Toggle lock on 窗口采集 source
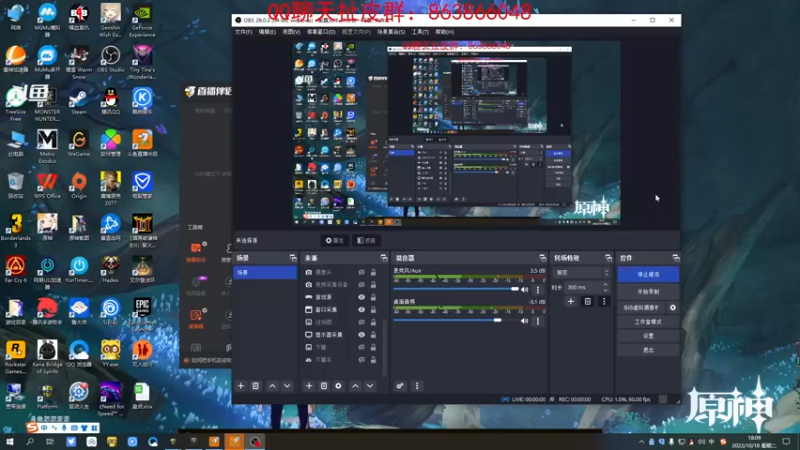Image resolution: width=800 pixels, height=450 pixels. click(x=373, y=310)
